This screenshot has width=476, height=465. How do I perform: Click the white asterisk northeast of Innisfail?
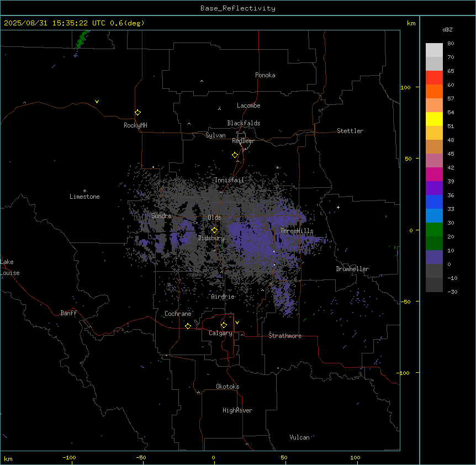[277, 167]
